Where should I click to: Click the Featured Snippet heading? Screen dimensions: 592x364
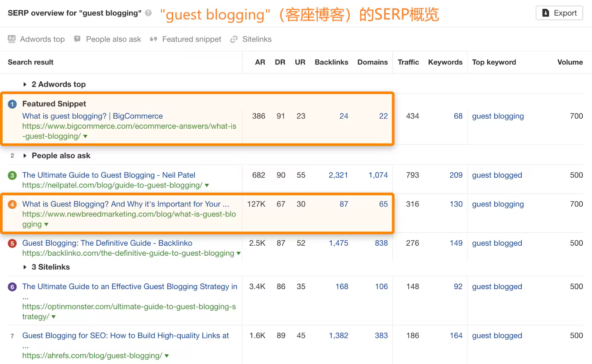click(54, 104)
